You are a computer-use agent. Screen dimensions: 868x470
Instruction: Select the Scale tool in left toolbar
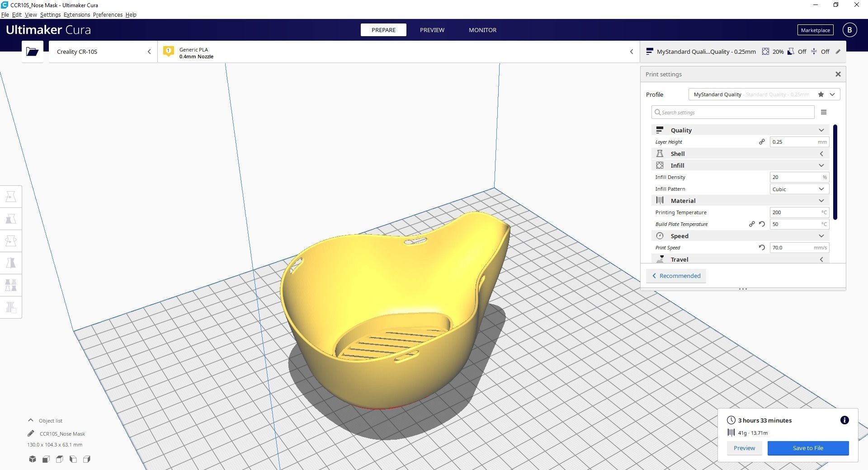[x=11, y=219]
